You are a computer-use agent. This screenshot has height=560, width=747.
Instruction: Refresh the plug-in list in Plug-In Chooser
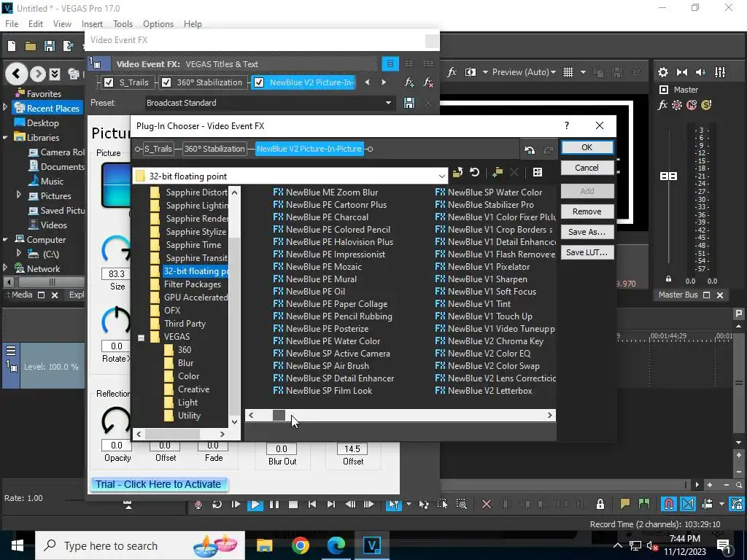tap(474, 172)
